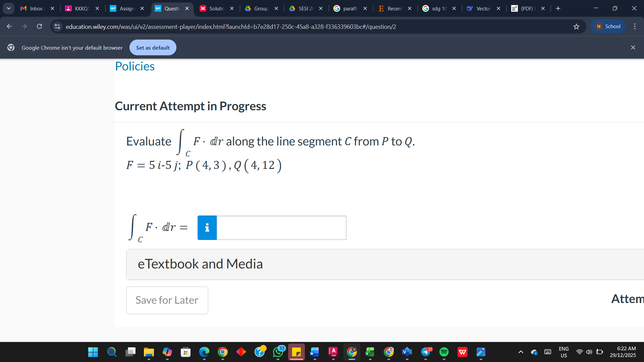Open WhatsApp from the taskbar

click(278, 352)
